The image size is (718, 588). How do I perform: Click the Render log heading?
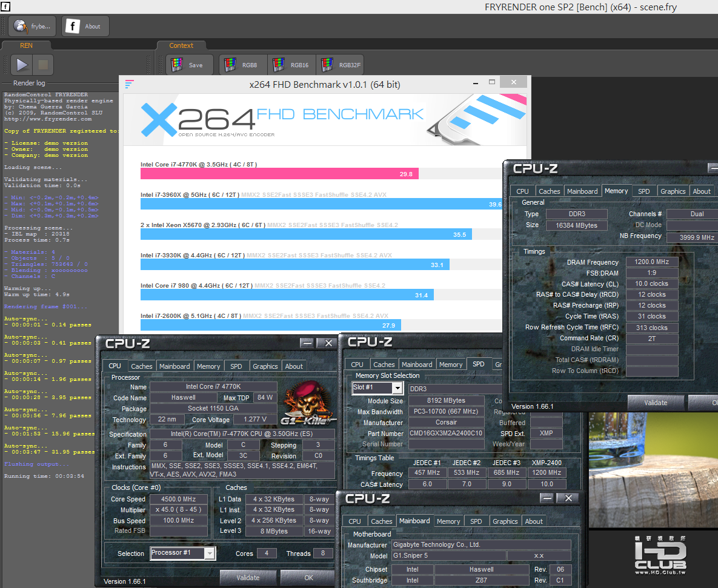coord(29,83)
